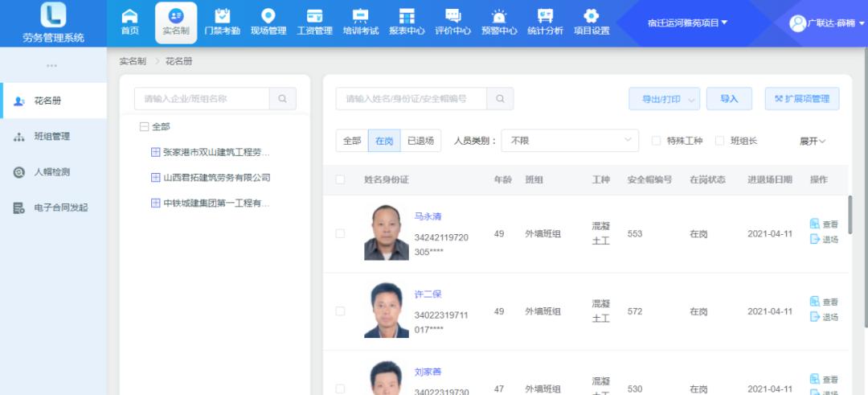Viewport: 868px width, 395px height.
Task: Select 班组管理 in the sidebar
Action: (x=52, y=137)
